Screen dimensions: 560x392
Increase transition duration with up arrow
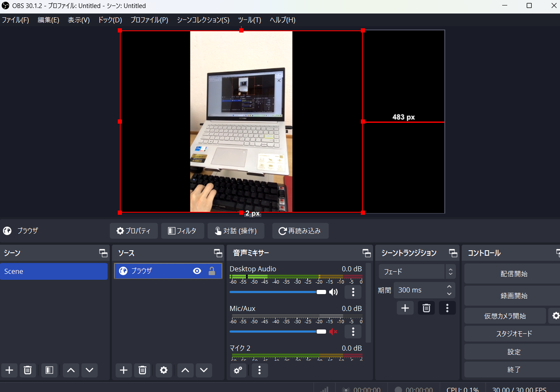pos(449,287)
